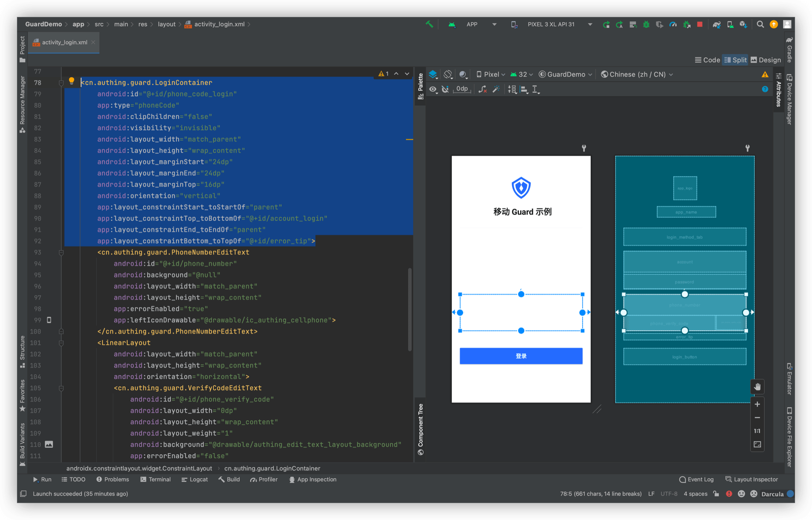Sync project with Gradle files

click(716, 25)
